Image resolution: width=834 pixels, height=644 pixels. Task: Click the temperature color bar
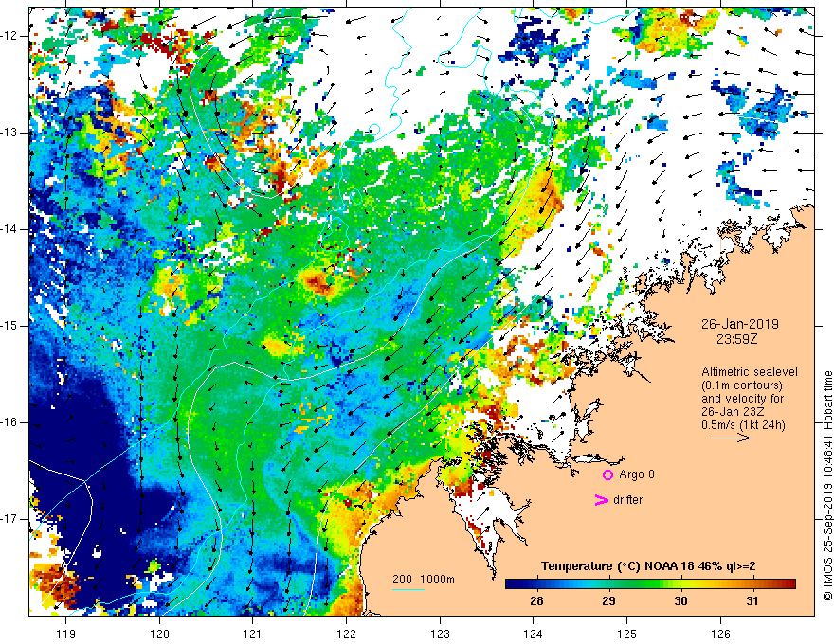(650, 583)
